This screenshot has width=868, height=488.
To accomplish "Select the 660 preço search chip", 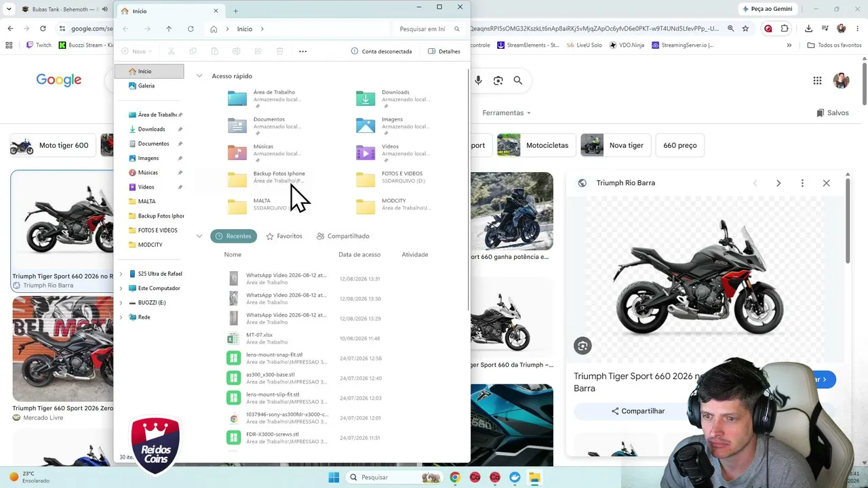I will [680, 145].
